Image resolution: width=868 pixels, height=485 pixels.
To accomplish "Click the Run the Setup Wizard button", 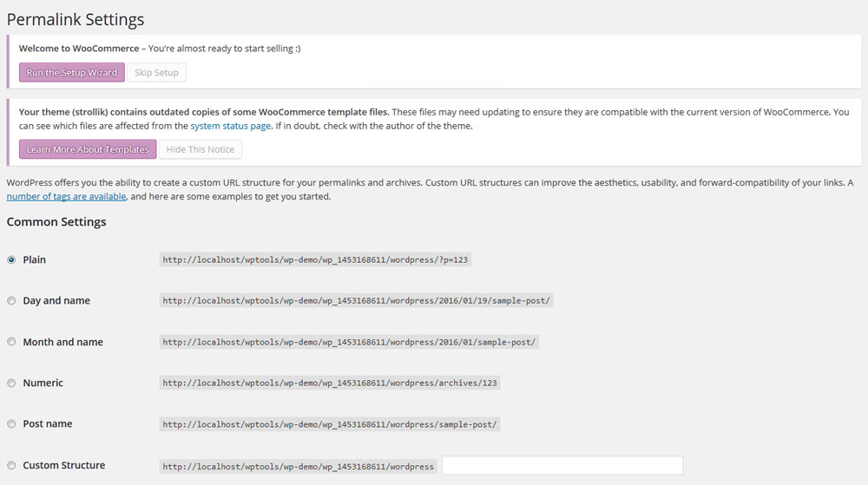I will pos(72,73).
